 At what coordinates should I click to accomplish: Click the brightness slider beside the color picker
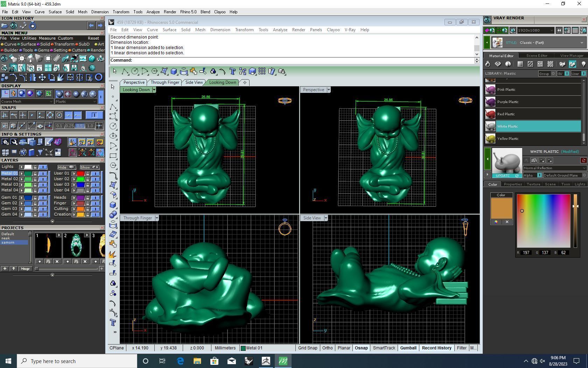coord(575,221)
